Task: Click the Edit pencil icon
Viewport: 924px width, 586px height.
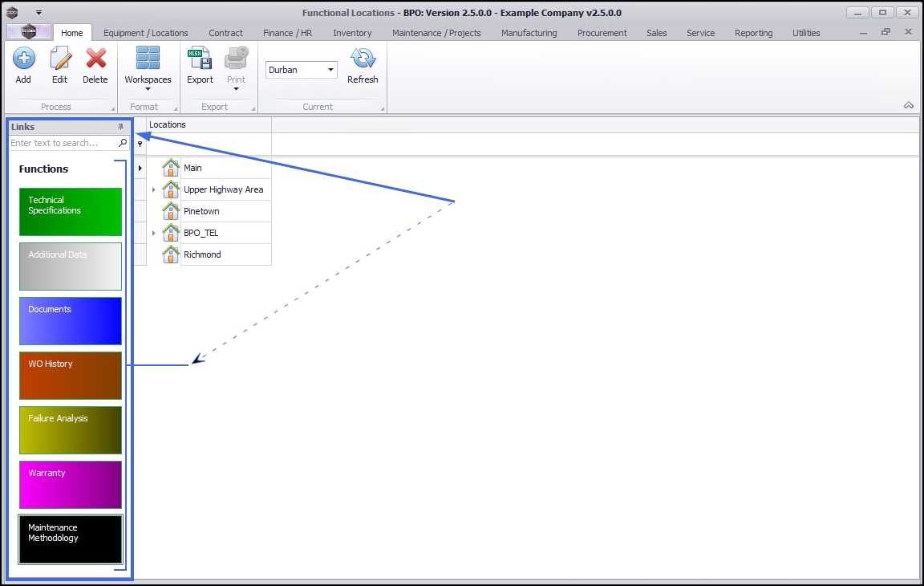Action: click(x=60, y=59)
